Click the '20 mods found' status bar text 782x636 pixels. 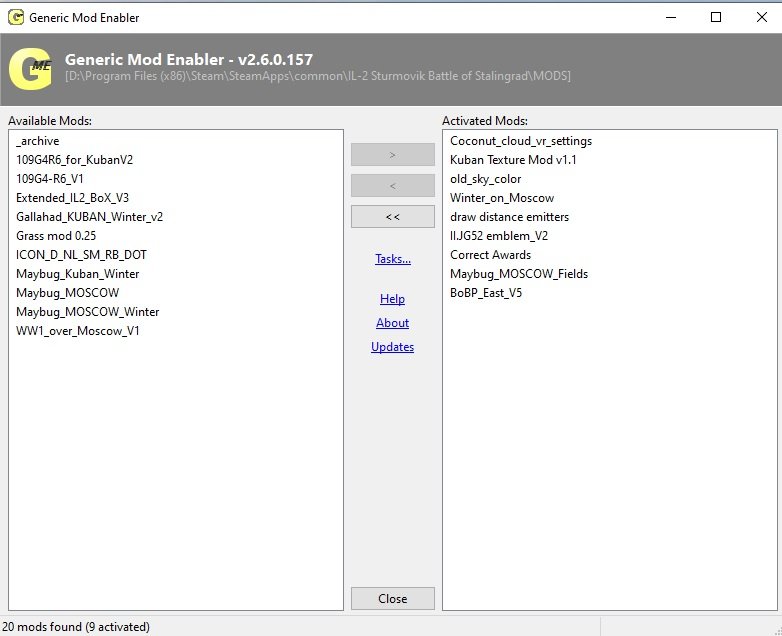pos(76,627)
